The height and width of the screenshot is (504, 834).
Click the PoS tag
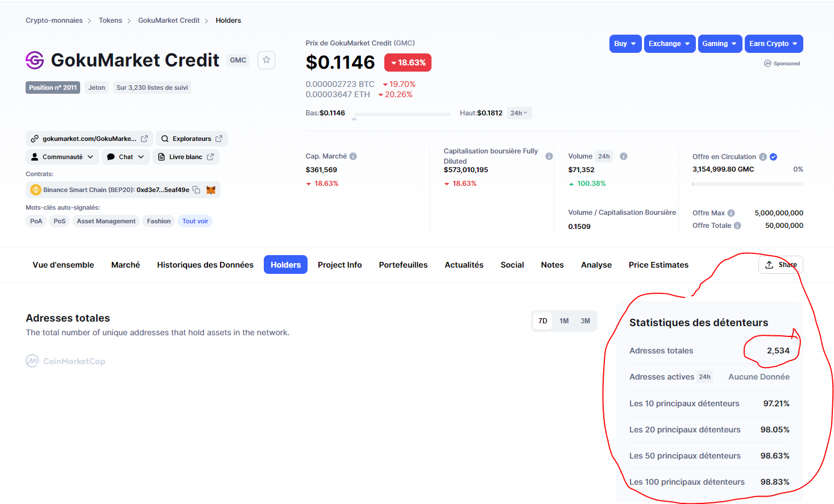point(60,221)
